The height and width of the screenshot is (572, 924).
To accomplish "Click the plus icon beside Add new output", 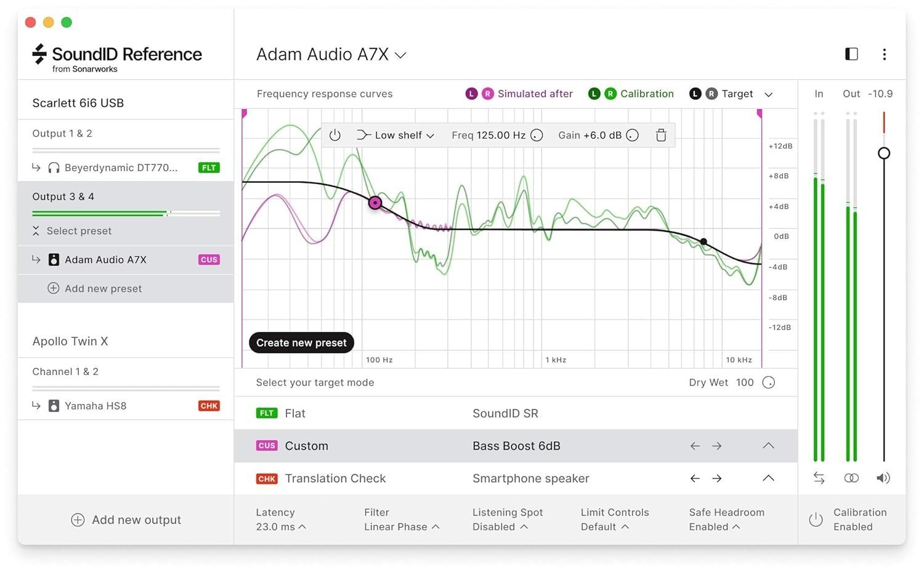I will pos(78,520).
